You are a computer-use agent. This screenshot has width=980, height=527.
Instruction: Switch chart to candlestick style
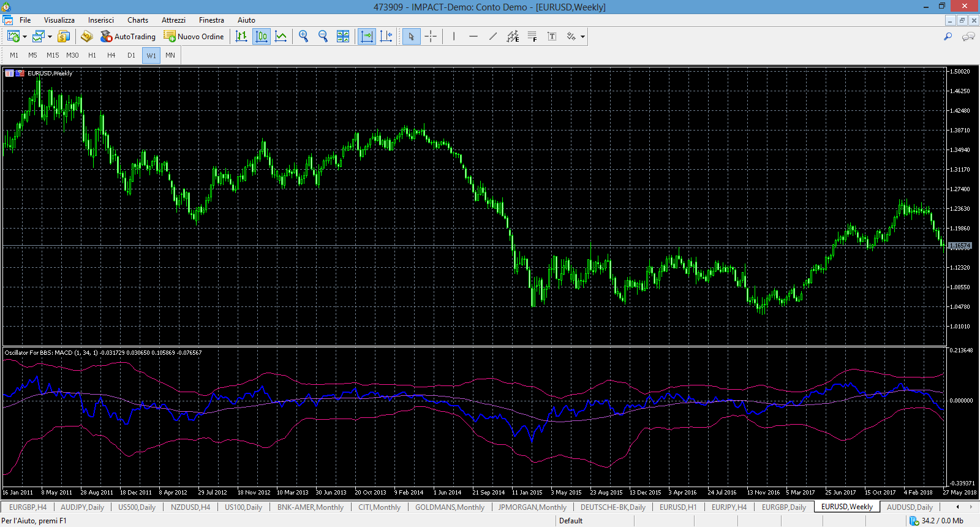[262, 37]
